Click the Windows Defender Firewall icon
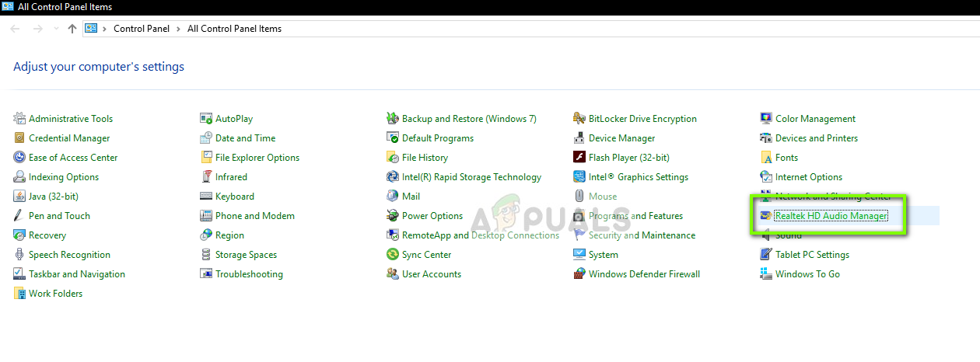 (579, 273)
